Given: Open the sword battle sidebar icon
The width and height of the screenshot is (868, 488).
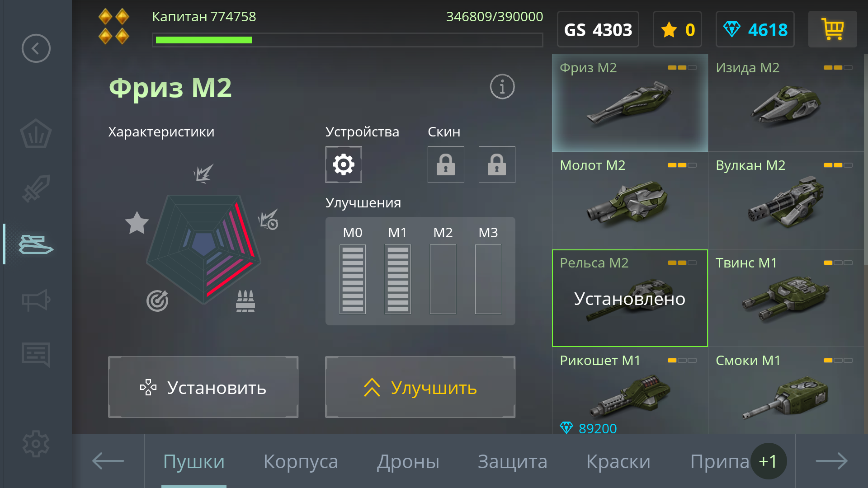Looking at the screenshot, I should pyautogui.click(x=36, y=189).
